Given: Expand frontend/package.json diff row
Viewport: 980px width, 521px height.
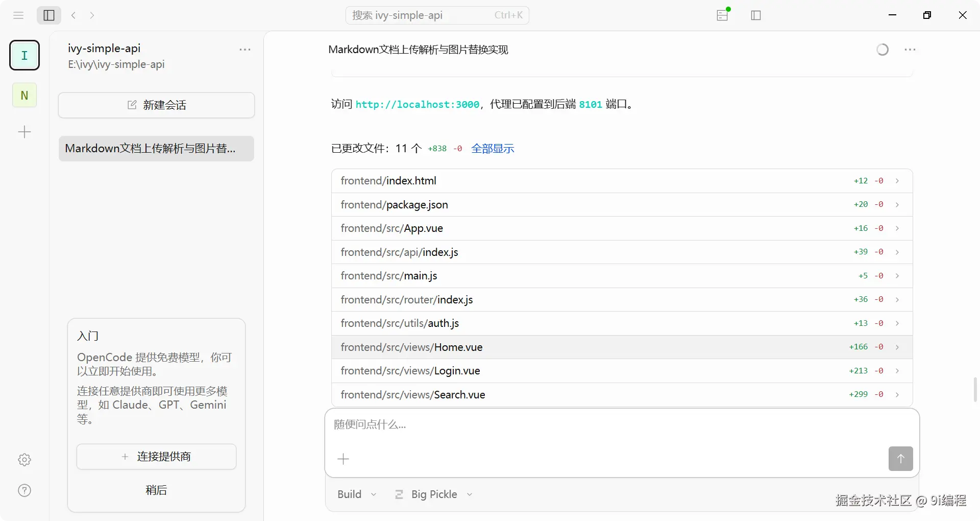Looking at the screenshot, I should (x=622, y=205).
